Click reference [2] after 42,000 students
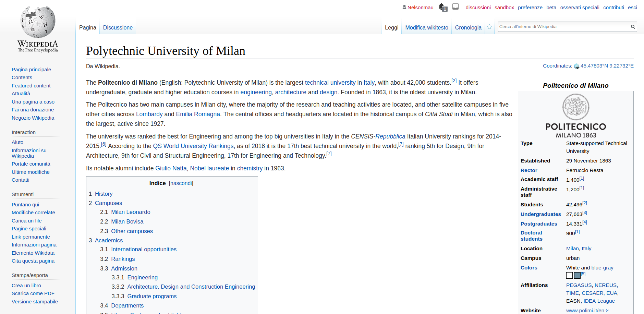 pos(454,81)
